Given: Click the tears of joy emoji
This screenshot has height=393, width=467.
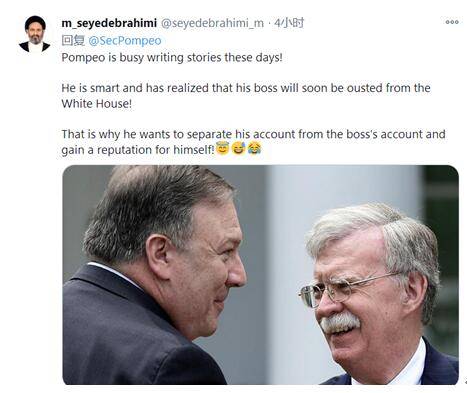Looking at the screenshot, I should 254,148.
